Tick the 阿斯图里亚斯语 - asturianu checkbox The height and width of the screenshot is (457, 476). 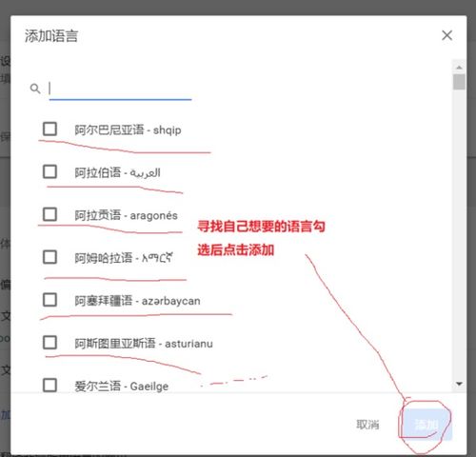pyautogui.click(x=50, y=343)
